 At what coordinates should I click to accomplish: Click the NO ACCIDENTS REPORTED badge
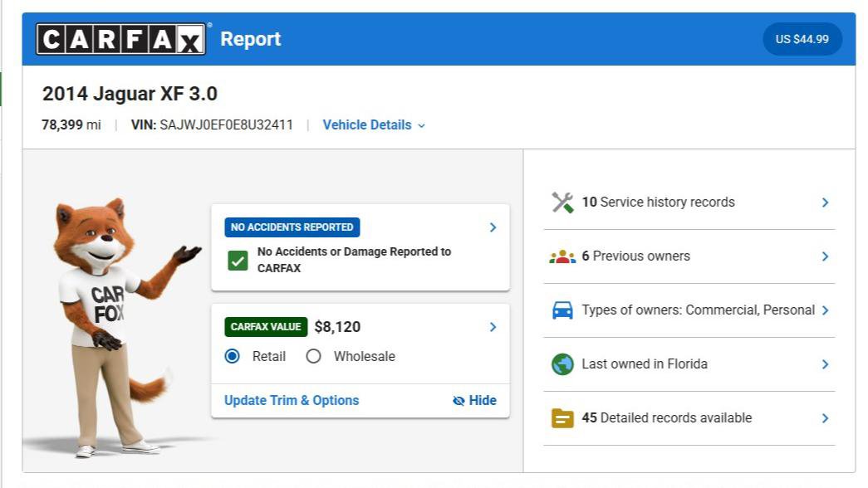click(292, 227)
